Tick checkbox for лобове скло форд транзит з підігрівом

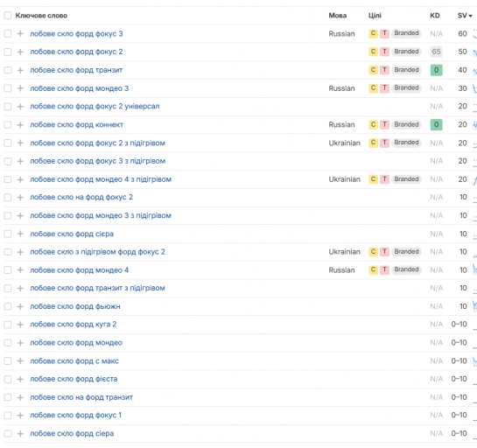point(8,289)
